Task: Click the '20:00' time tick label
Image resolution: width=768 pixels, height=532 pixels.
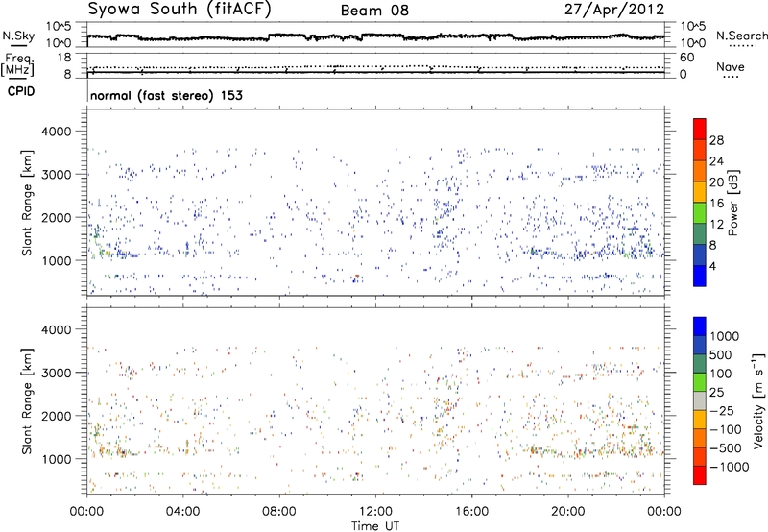Action: click(x=567, y=512)
